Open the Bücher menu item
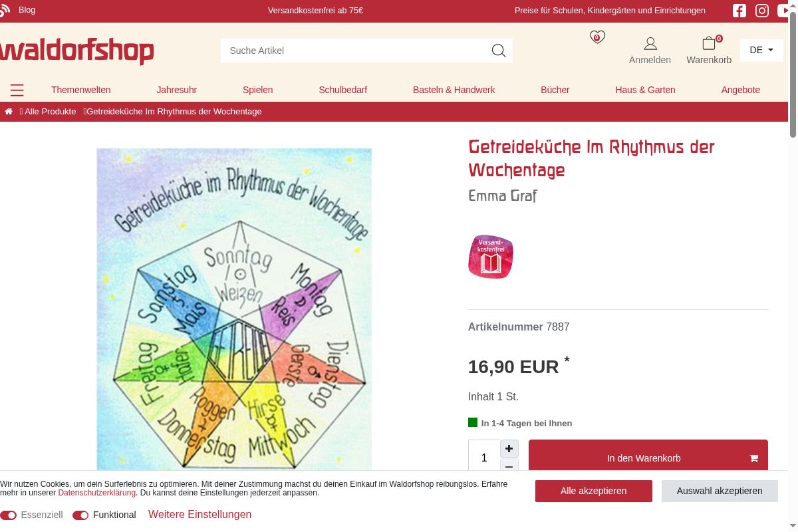The width and height of the screenshot is (798, 532). (x=555, y=90)
